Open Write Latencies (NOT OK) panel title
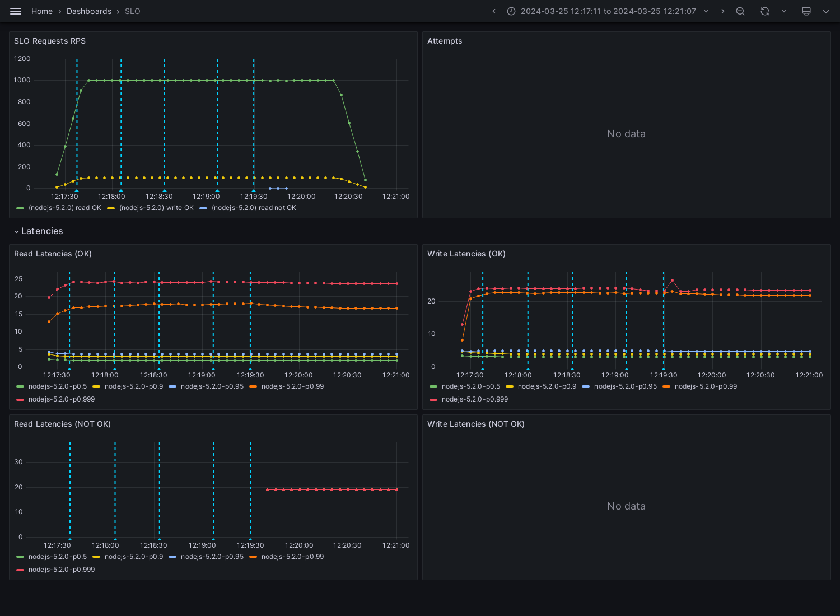 (x=476, y=424)
